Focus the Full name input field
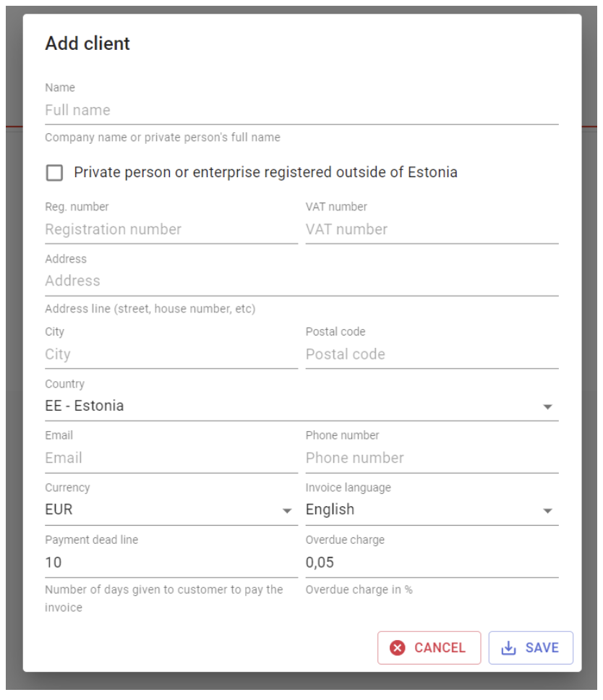Viewport: 603px width, 700px height. pos(301,110)
